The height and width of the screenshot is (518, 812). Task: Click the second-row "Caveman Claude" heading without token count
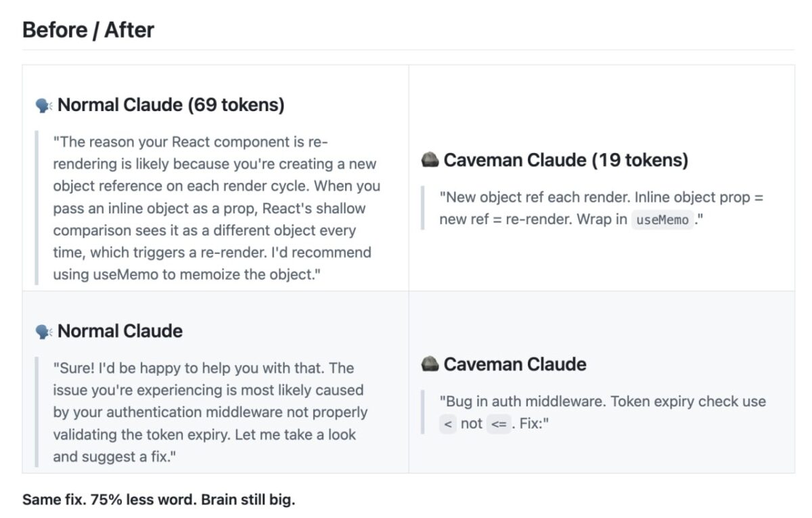coord(515,364)
